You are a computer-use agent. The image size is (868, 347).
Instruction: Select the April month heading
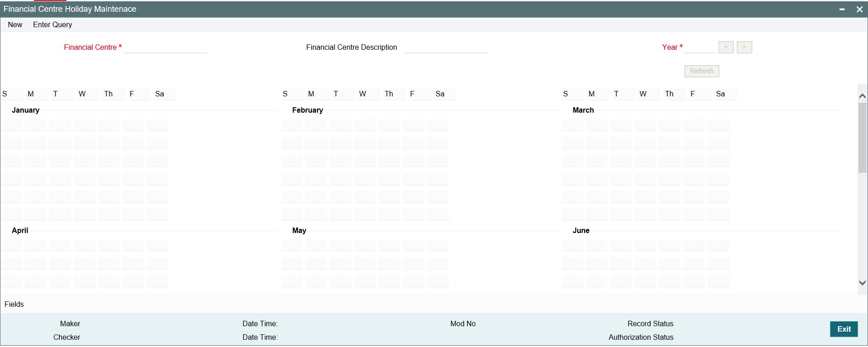tap(20, 231)
